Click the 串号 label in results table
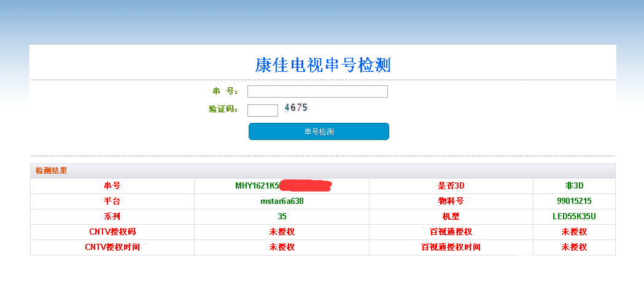644x304 pixels. pyautogui.click(x=112, y=185)
